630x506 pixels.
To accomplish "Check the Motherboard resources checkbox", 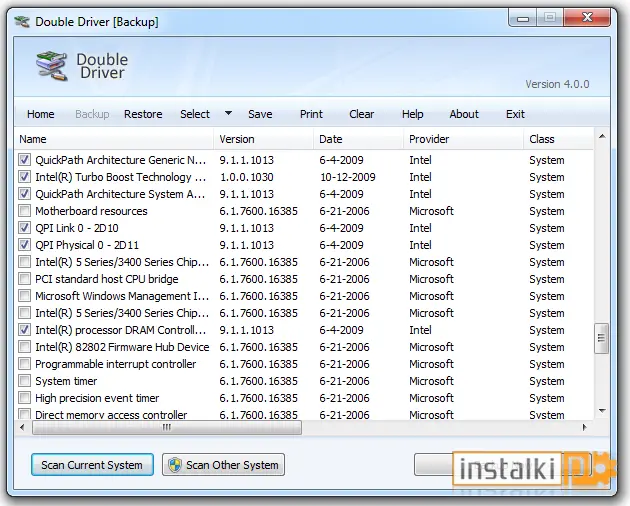I will click(x=24, y=211).
